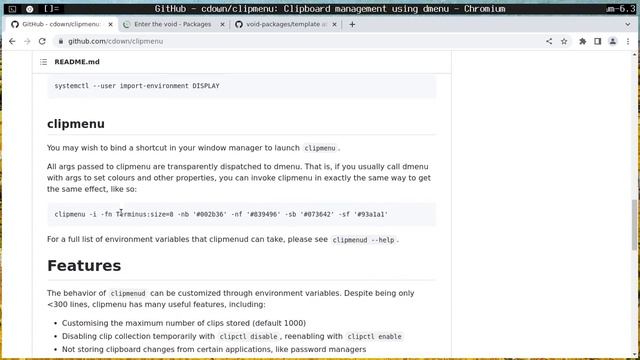Click the browser forward arrow
Viewport: 640px width, 360px height.
[x=27, y=41]
